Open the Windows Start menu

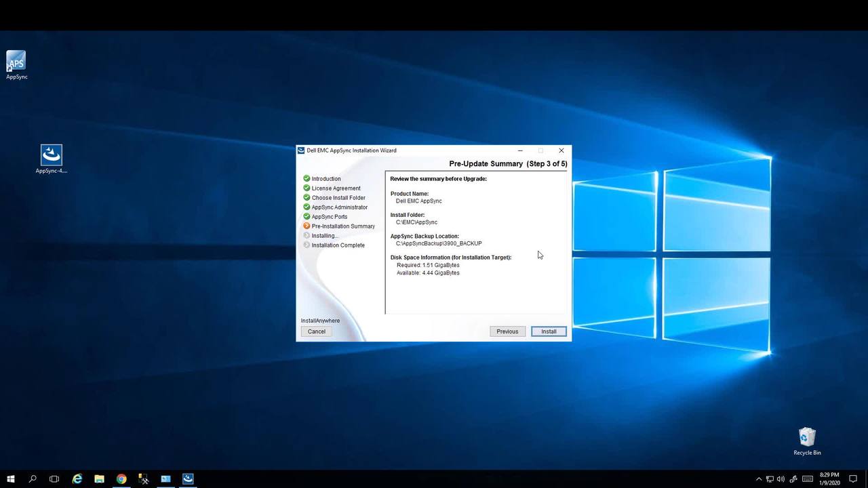click(11, 479)
